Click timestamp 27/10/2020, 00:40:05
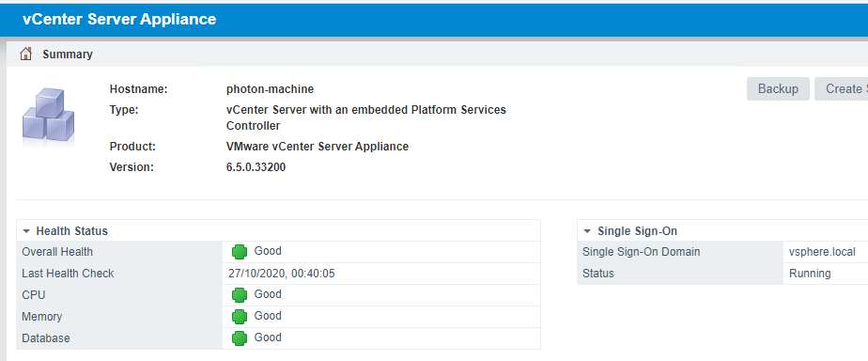This screenshot has width=868, height=361. point(281,273)
